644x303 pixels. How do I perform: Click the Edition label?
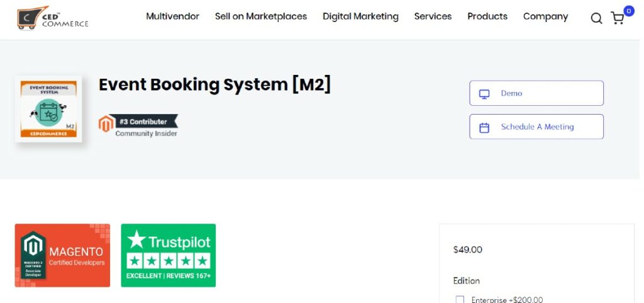(466, 281)
